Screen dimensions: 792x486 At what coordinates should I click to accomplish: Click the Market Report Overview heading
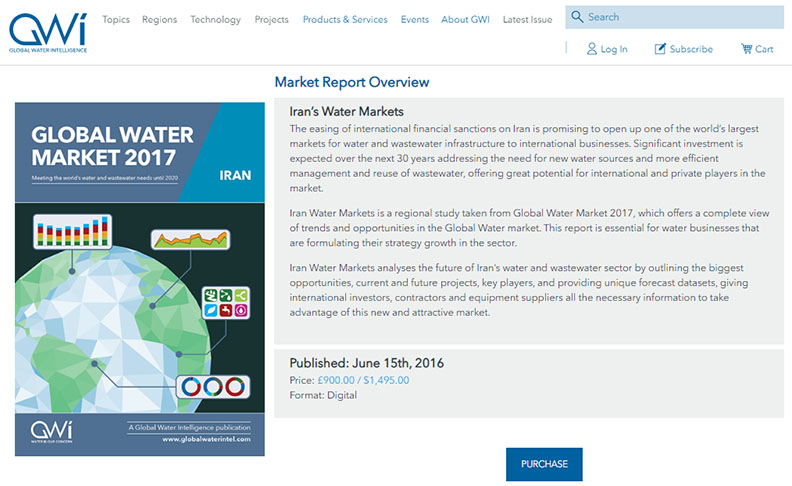click(352, 82)
